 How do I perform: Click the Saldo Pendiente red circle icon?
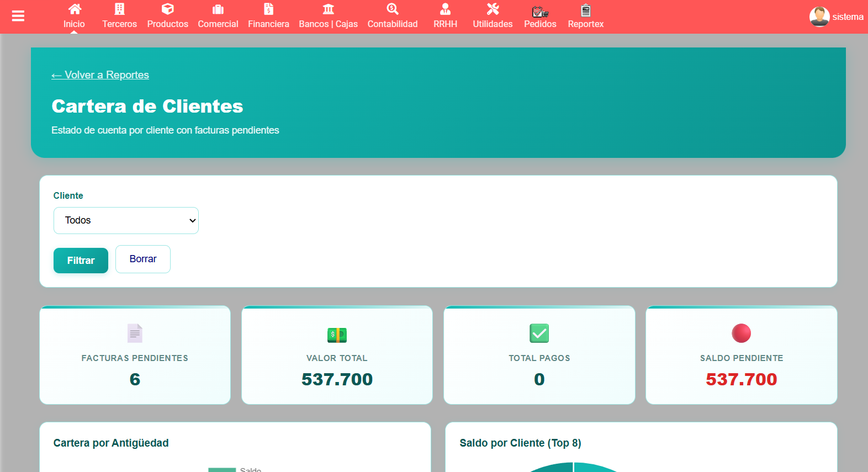pos(742,333)
